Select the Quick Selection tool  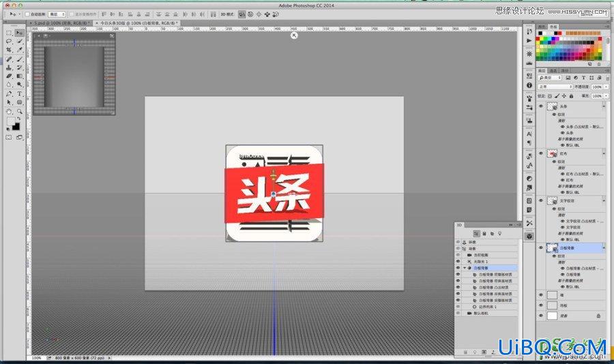(x=19, y=42)
